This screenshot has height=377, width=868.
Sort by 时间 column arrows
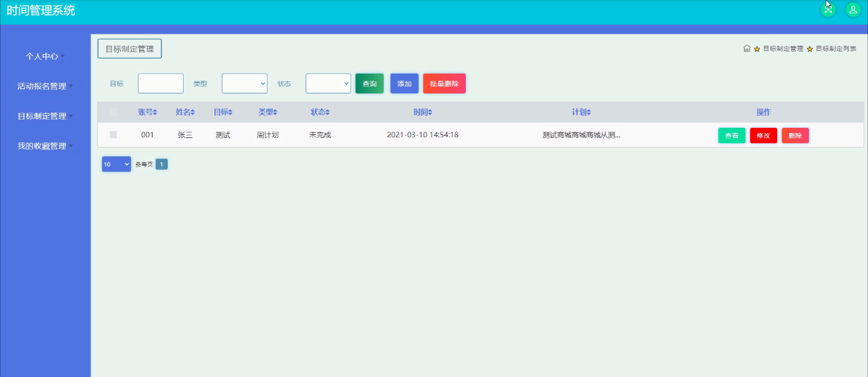pos(430,113)
